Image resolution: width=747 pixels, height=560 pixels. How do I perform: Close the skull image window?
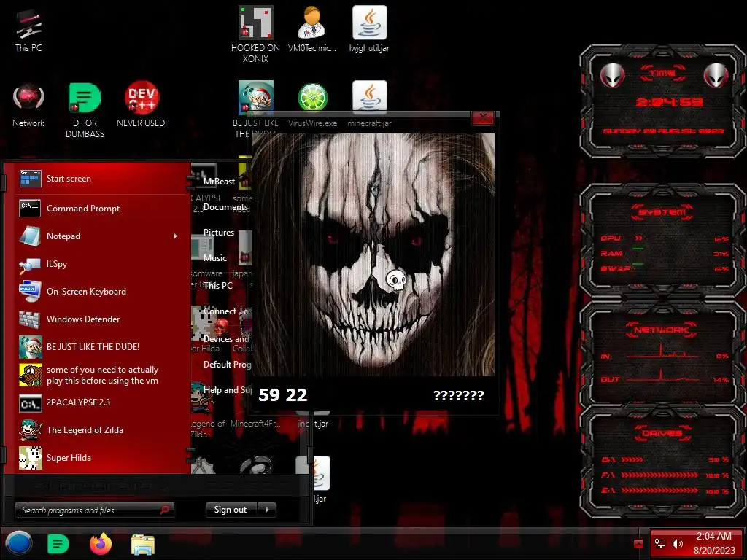[x=483, y=117]
